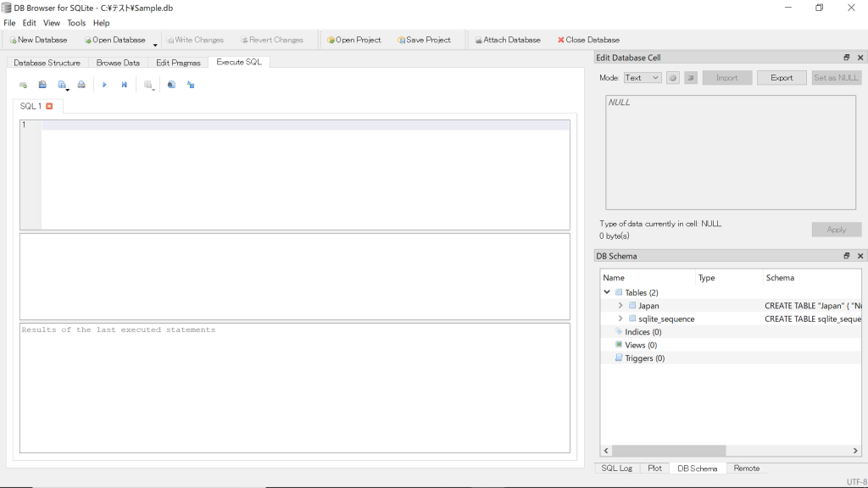Close the Edit Database Cell panel
Screen dimensions: 868x488
pos(860,58)
